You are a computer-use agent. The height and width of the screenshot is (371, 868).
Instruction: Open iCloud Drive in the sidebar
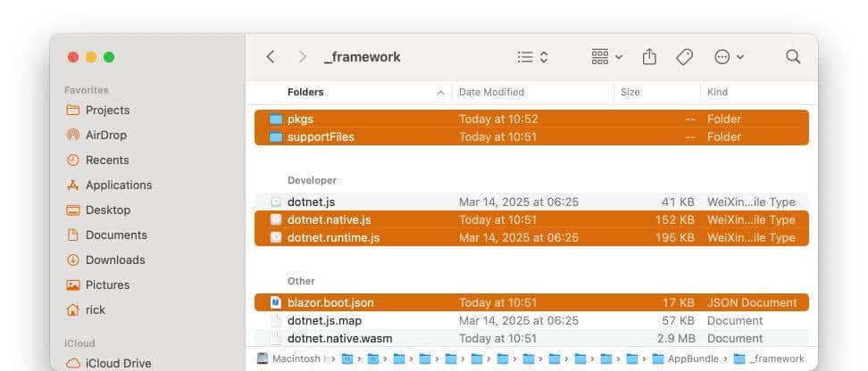[x=118, y=363]
